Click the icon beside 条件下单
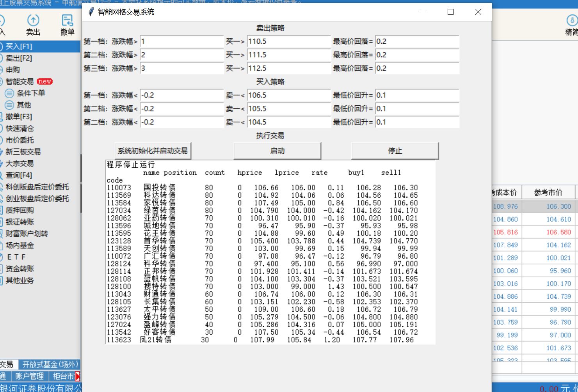The width and height of the screenshot is (578, 392). pyautogui.click(x=9, y=93)
